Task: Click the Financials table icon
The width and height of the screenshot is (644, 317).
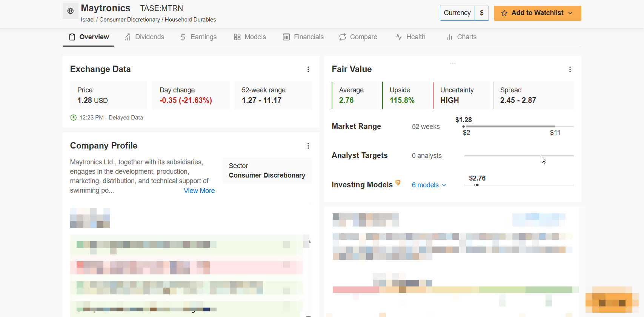Action: click(287, 37)
